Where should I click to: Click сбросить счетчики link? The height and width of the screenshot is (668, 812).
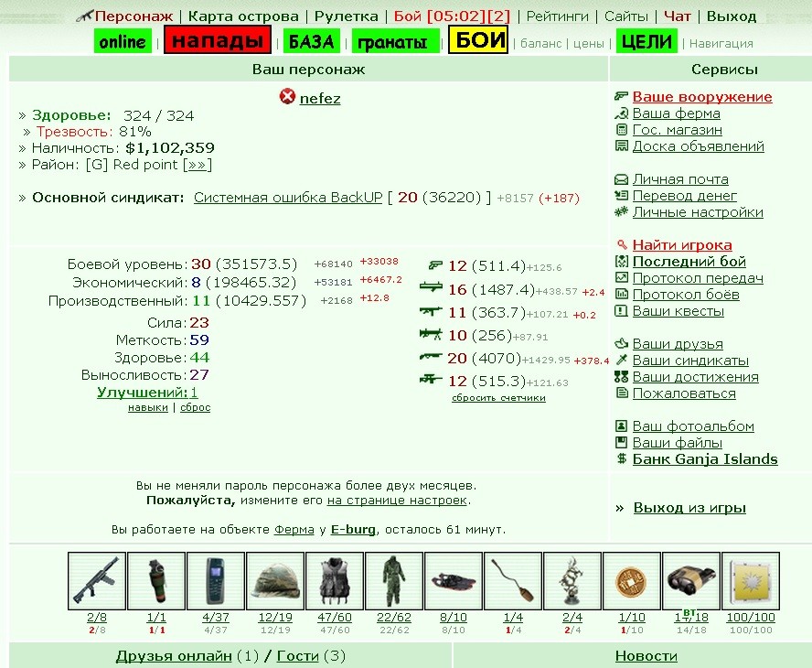[498, 397]
